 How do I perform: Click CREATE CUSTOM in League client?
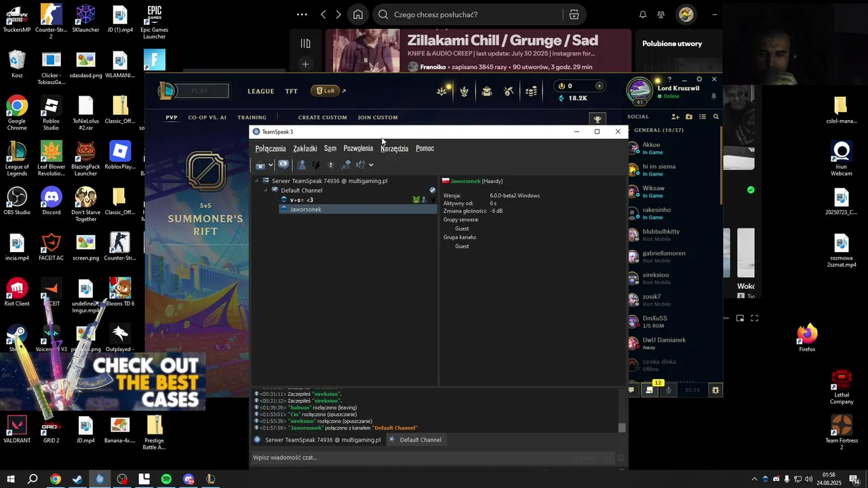tap(323, 117)
